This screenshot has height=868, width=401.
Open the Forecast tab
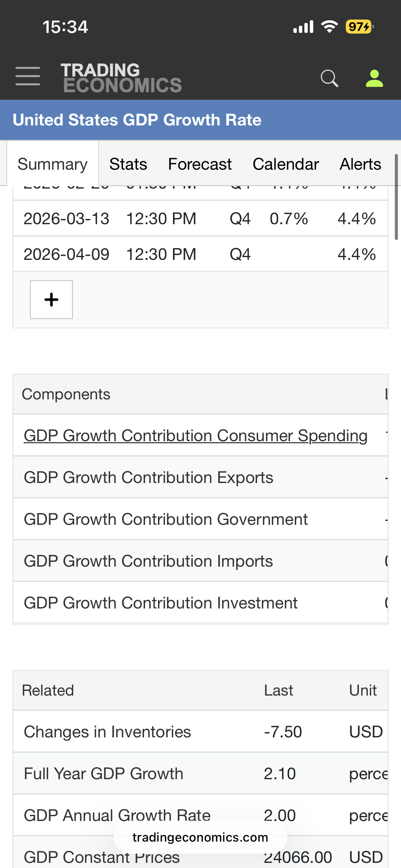(200, 164)
